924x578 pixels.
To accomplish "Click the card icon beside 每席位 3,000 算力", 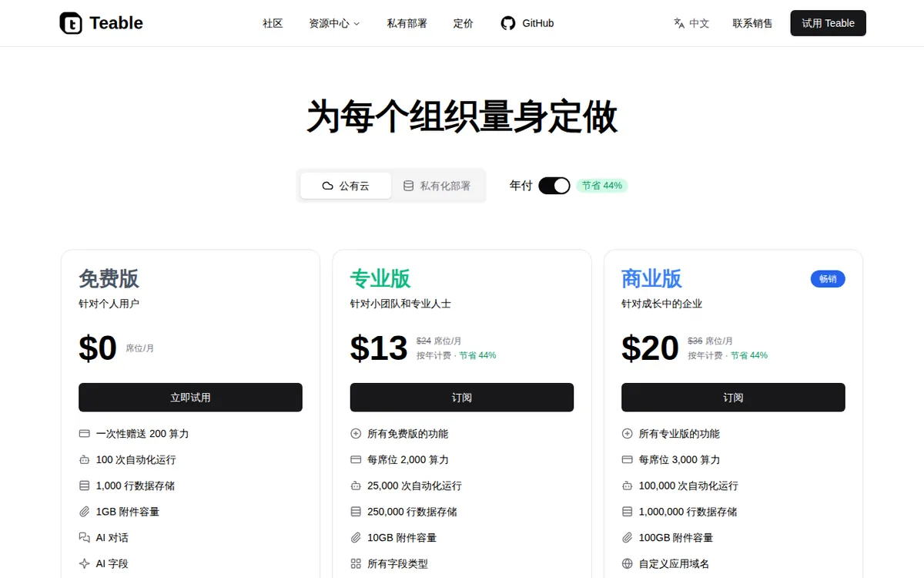I will tap(628, 460).
